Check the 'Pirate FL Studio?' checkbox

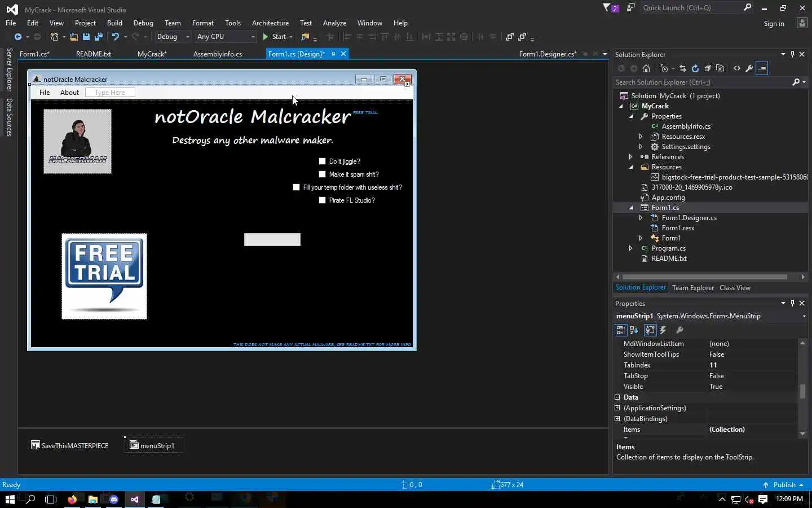[322, 200]
